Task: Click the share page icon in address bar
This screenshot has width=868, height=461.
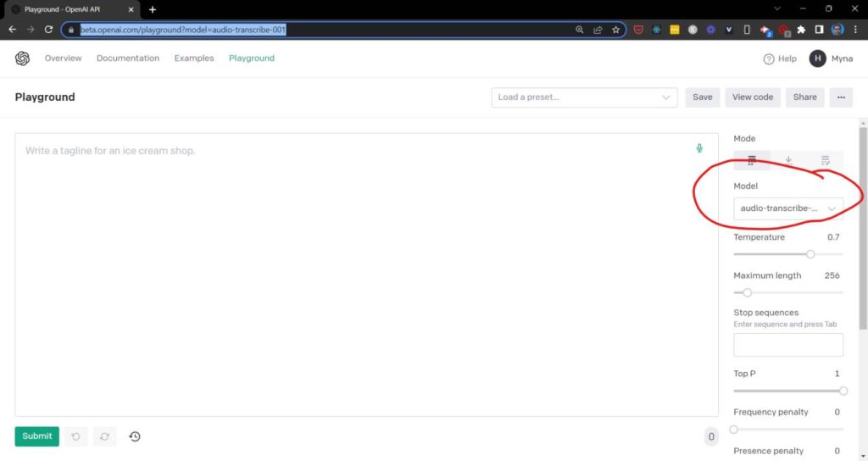Action: tap(598, 30)
